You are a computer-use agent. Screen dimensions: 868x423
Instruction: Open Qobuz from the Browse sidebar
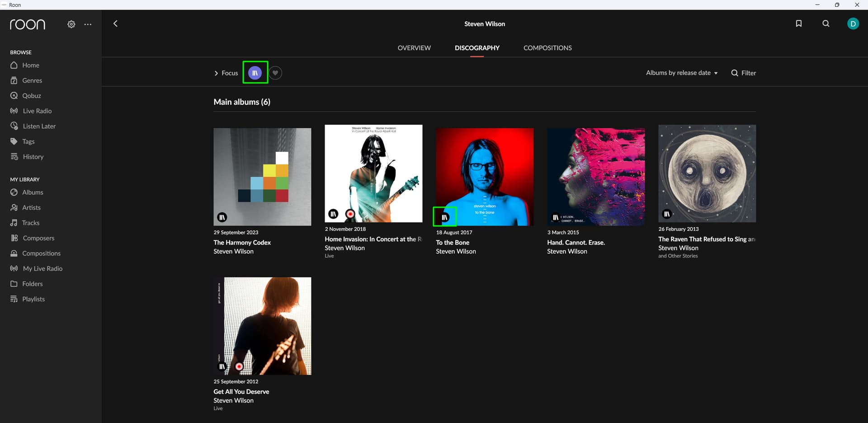click(x=31, y=96)
